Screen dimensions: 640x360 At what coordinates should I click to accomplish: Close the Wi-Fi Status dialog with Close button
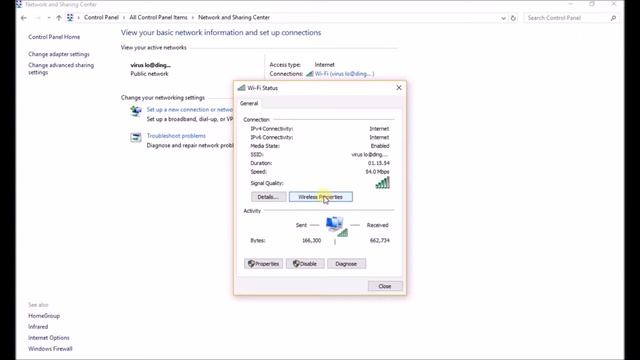click(385, 286)
